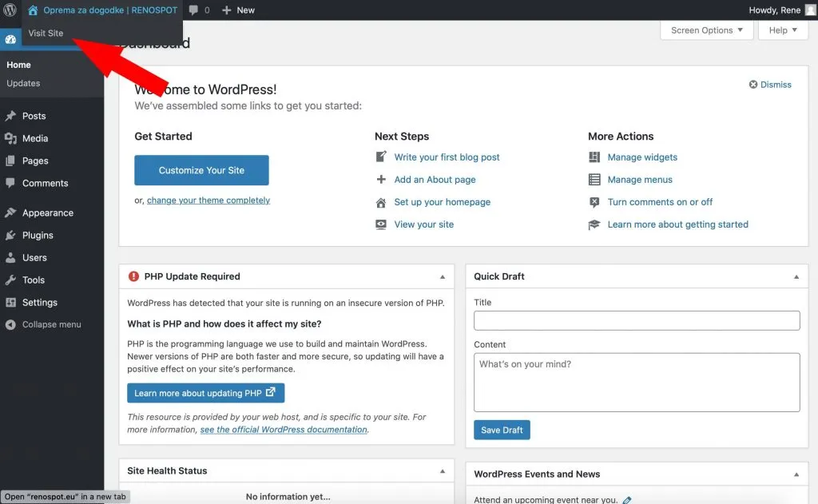This screenshot has height=504, width=818.
Task: Click the What's on your mind content box
Action: click(637, 383)
